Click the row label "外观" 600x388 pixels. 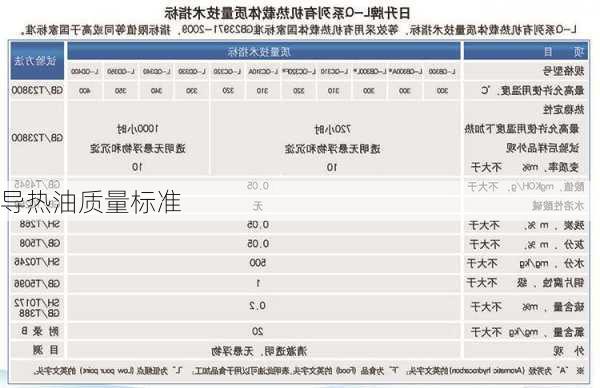point(568,351)
